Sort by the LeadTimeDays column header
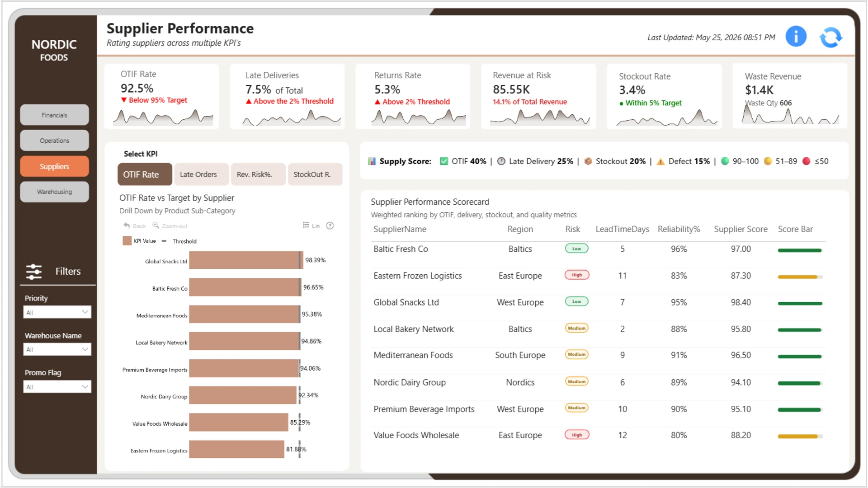Image resolution: width=868 pixels, height=488 pixels. [x=622, y=230]
